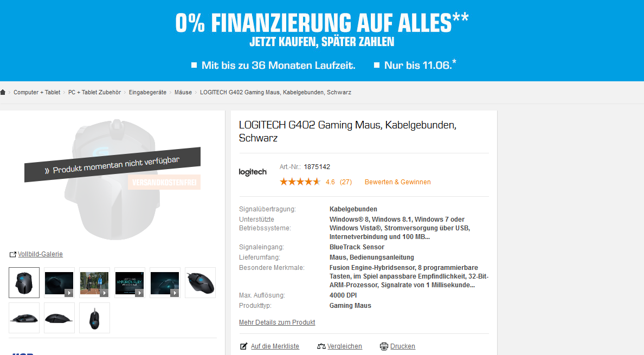Click the Logitech brand logo

point(253,172)
